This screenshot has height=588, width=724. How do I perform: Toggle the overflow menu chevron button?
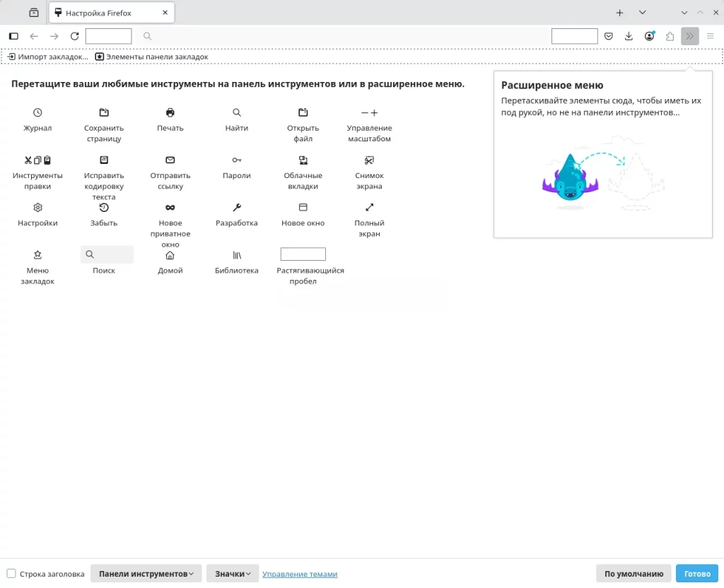click(x=690, y=36)
